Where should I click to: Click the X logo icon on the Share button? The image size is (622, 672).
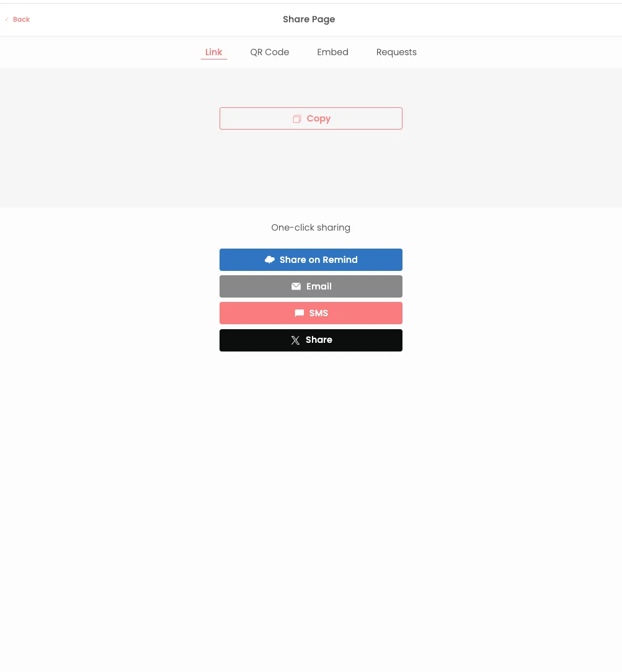coord(295,340)
